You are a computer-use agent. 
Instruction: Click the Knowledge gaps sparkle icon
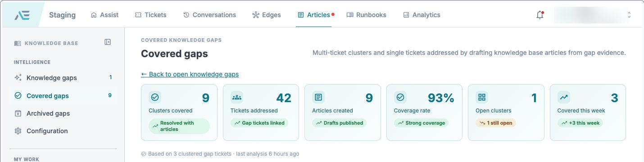(x=18, y=77)
